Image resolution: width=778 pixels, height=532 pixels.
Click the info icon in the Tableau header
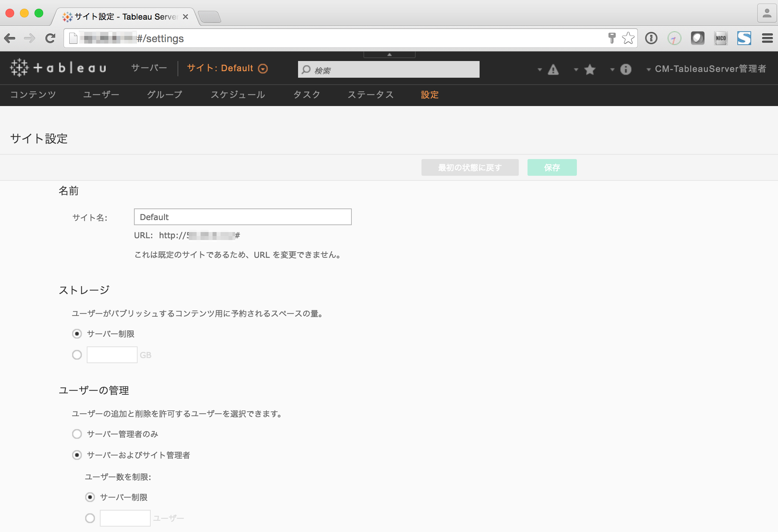[626, 69]
